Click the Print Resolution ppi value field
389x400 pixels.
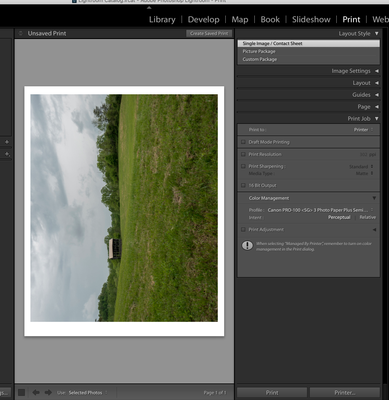tap(368, 155)
